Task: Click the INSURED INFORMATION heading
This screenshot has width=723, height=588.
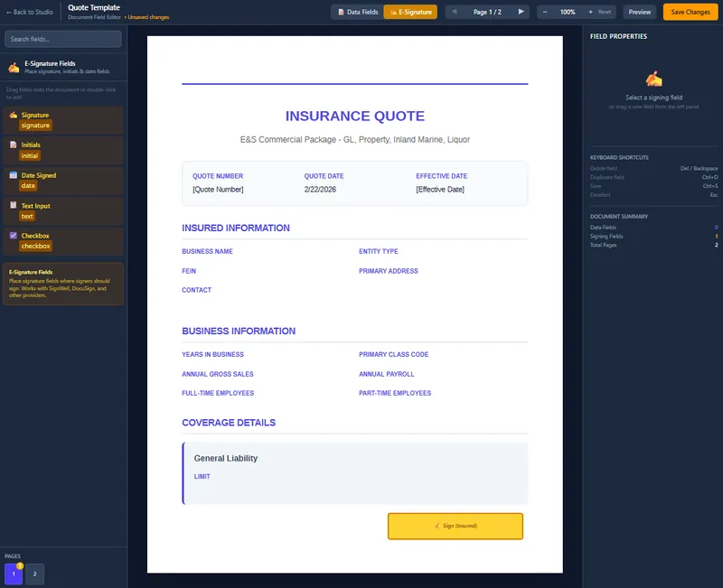Action: 236,229
